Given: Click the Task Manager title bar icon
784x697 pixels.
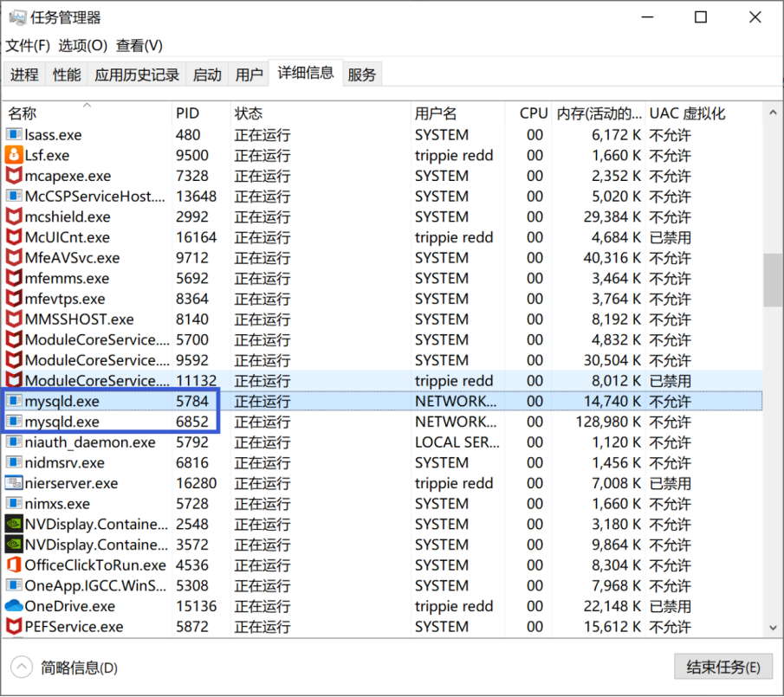Looking at the screenshot, I should point(18,18).
